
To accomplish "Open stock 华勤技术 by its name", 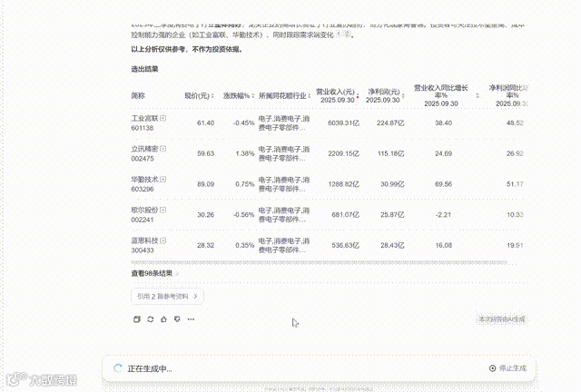I will 144,180.
